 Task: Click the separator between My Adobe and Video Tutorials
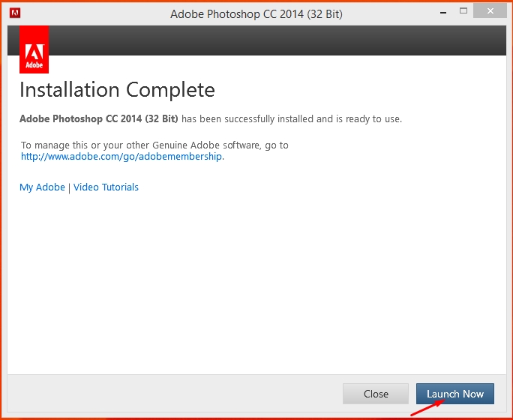[69, 187]
